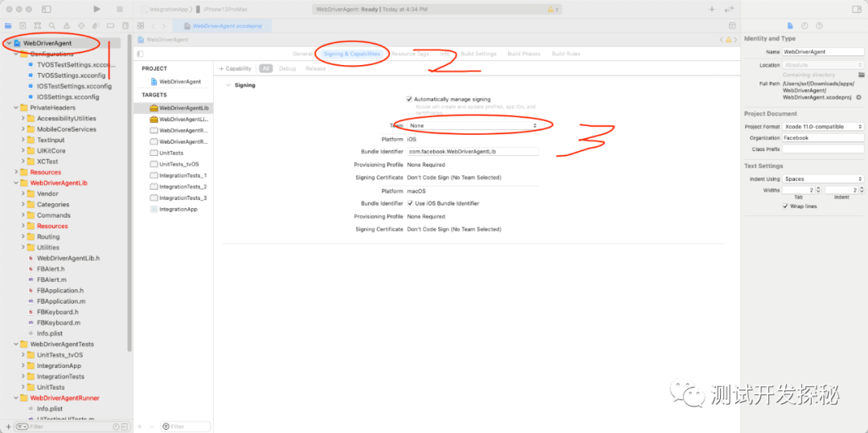The image size is (868, 433).
Task: Click the editor grid related-items icon
Action: point(141,26)
